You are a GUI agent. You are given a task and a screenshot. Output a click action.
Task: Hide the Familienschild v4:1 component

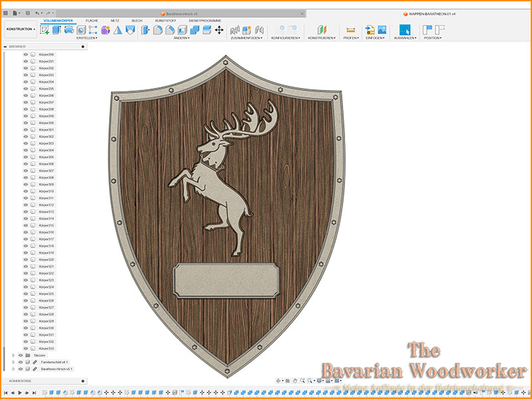coord(21,362)
